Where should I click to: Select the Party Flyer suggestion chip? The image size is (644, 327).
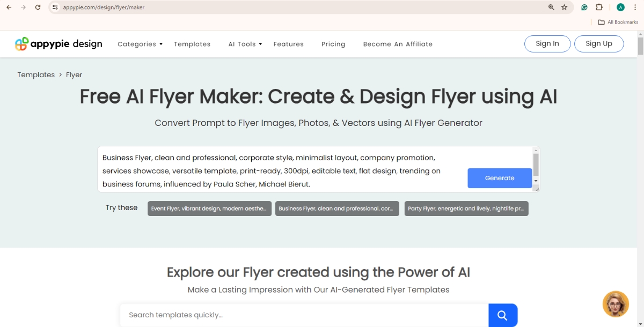click(x=466, y=209)
